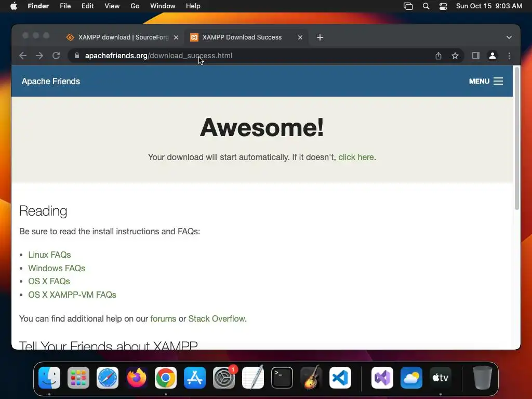Select the XAMPP Download Success tab
Screen dimensions: 532x399
point(246,37)
